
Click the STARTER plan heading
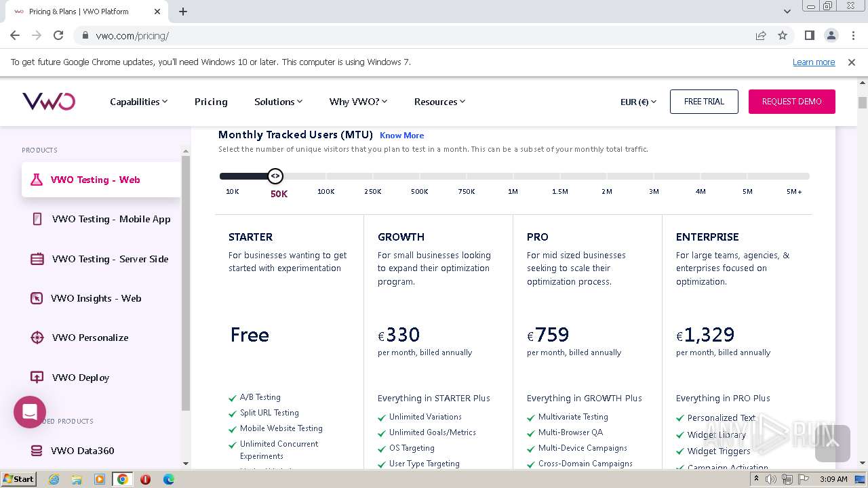(x=250, y=237)
